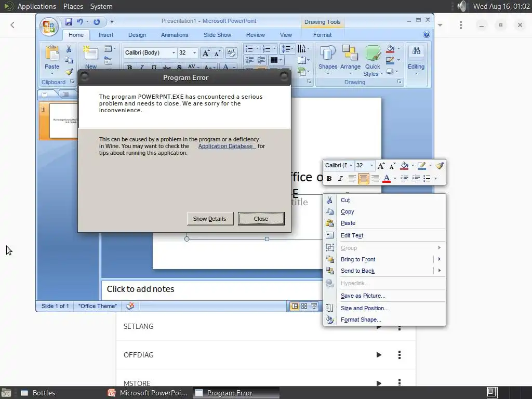Click the Undo arrow icon
This screenshot has width=532, height=399.
(79, 22)
